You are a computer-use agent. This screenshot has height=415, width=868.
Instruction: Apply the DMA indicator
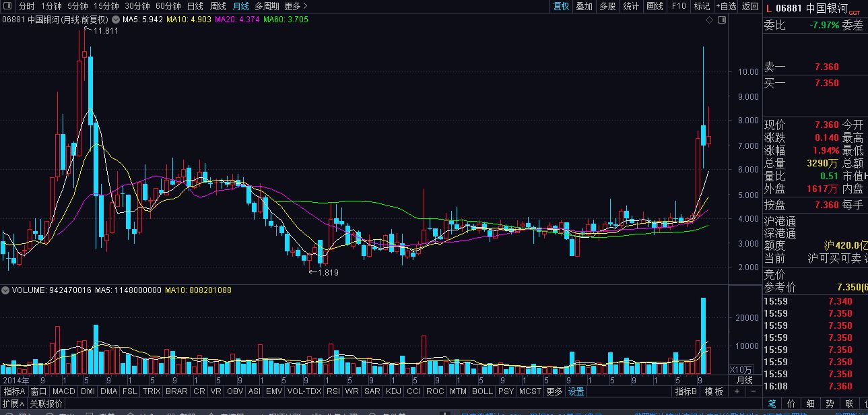click(x=109, y=391)
